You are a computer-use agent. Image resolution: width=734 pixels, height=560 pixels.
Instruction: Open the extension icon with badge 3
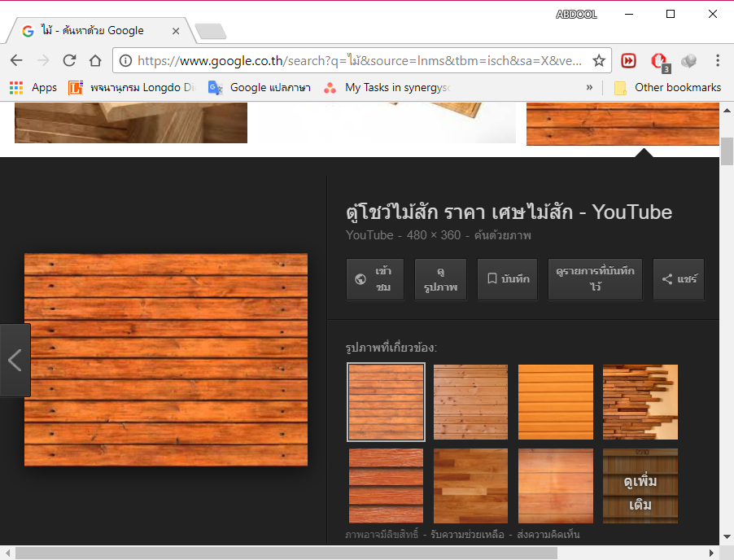click(x=659, y=61)
